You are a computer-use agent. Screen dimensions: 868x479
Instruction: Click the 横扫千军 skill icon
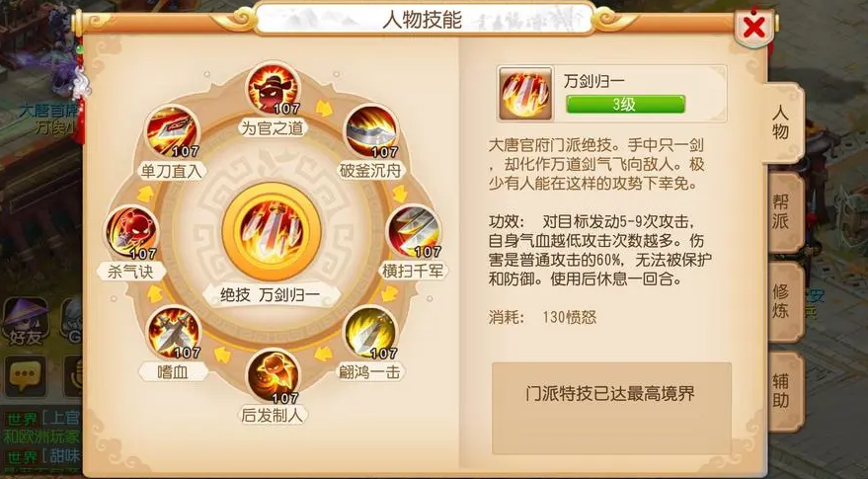tap(413, 231)
